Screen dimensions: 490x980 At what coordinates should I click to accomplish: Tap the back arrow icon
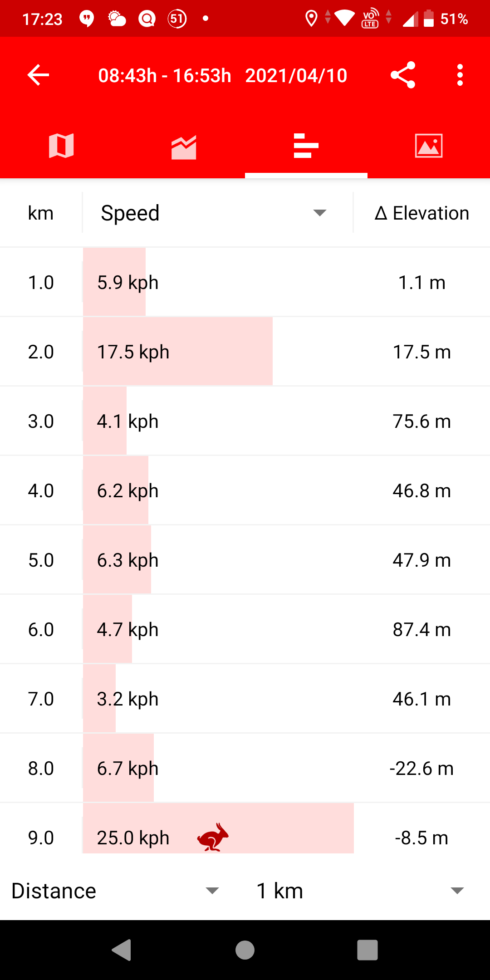(39, 75)
